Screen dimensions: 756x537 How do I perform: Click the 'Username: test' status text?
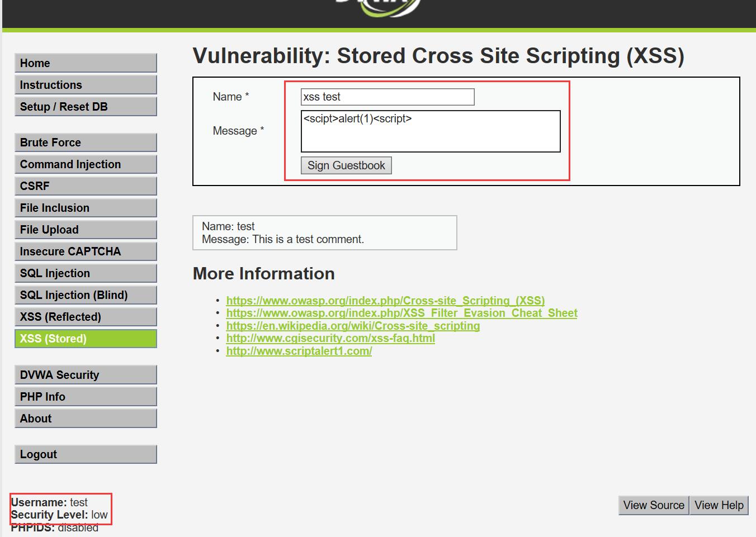click(49, 502)
